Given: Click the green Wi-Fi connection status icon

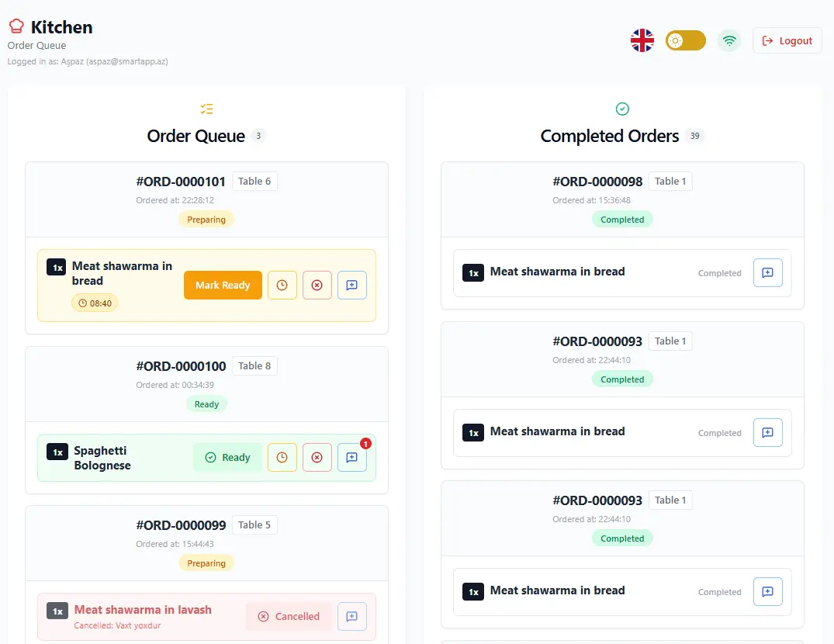Looking at the screenshot, I should tap(729, 40).
